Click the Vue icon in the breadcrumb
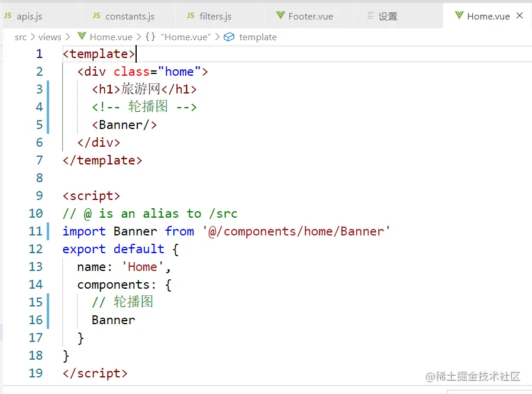Image resolution: width=532 pixels, height=394 pixels. (x=82, y=36)
